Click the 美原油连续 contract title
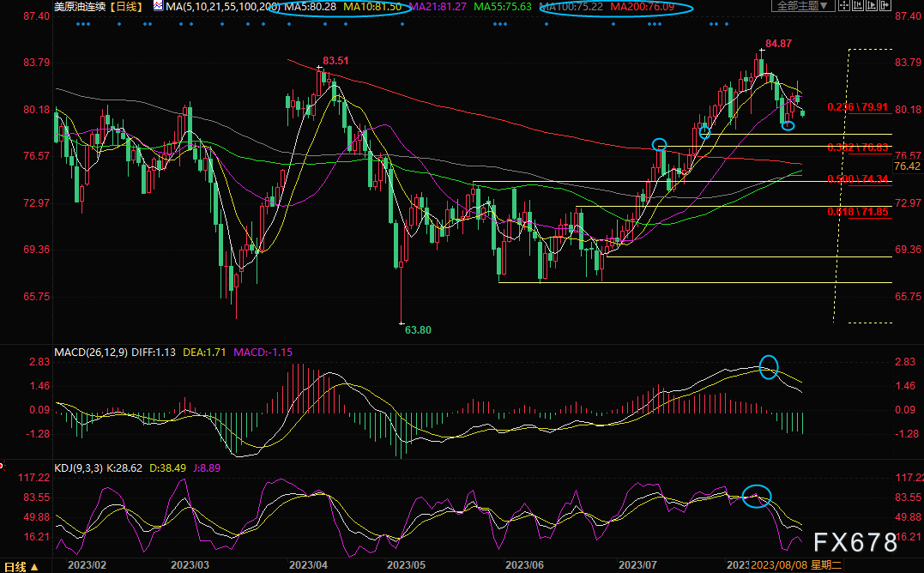924x573 pixels. (x=80, y=7)
